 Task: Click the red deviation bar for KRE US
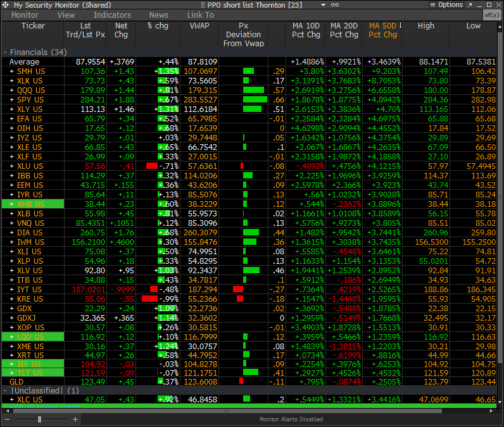pos(240,299)
